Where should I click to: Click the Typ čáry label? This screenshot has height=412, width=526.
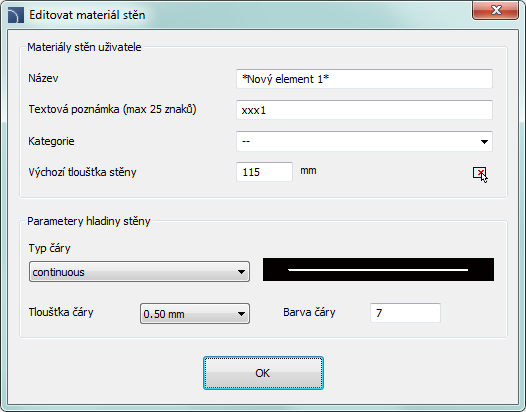(50, 248)
